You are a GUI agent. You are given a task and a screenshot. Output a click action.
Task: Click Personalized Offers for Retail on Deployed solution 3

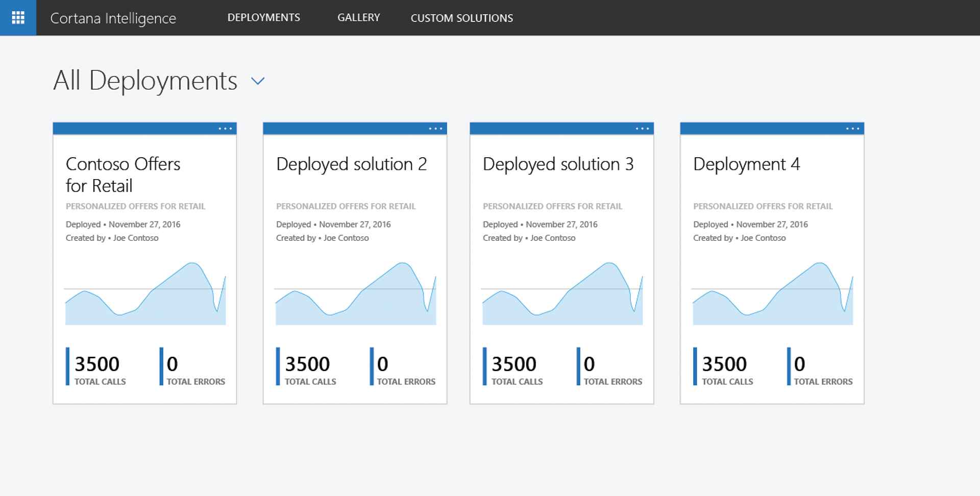552,206
